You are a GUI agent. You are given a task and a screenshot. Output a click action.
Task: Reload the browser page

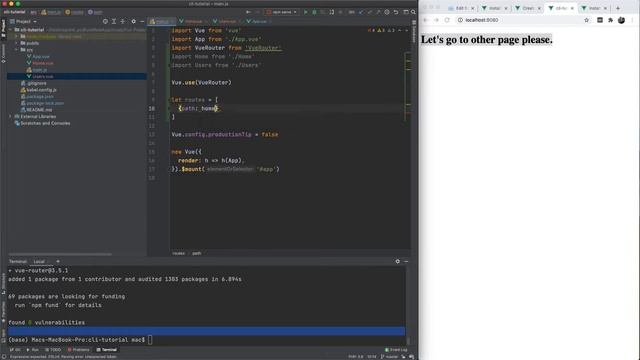447,20
